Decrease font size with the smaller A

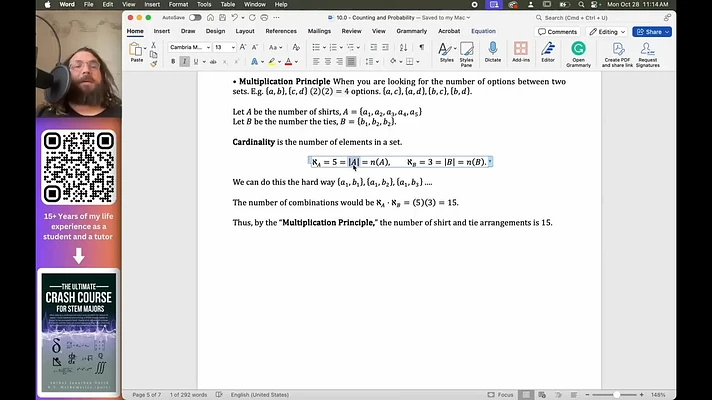(255, 47)
